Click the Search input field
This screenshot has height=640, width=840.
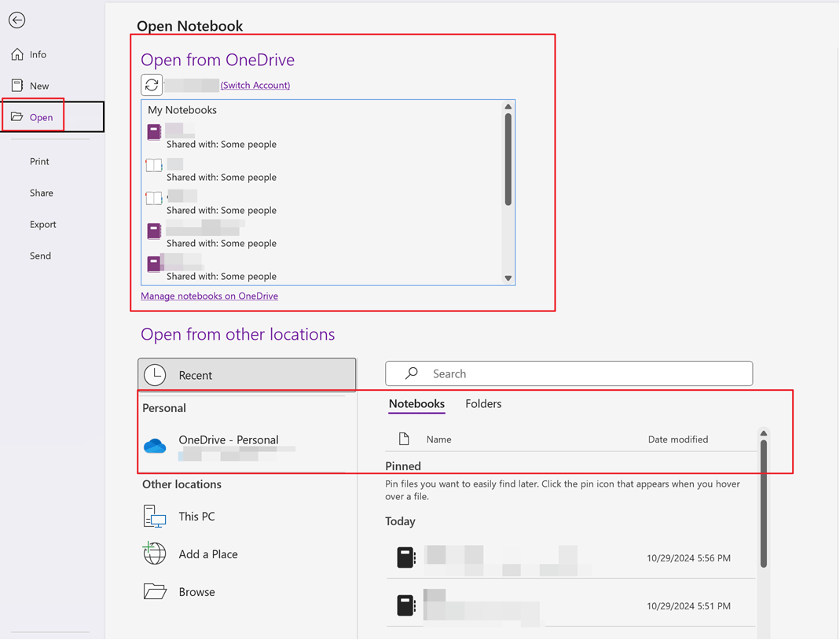click(569, 373)
